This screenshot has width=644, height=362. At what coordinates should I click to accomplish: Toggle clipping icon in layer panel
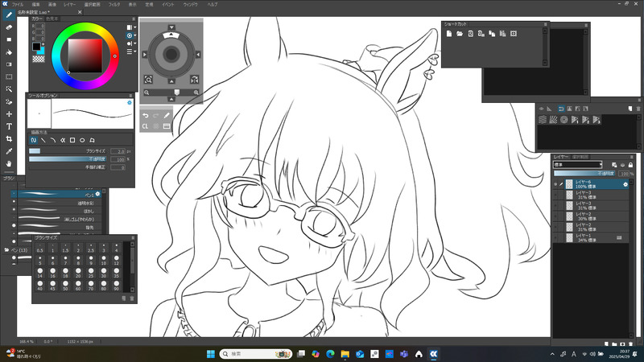(x=622, y=165)
